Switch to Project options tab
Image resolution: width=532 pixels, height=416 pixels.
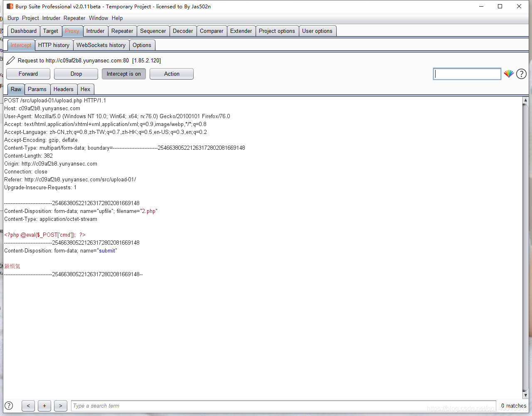click(277, 31)
